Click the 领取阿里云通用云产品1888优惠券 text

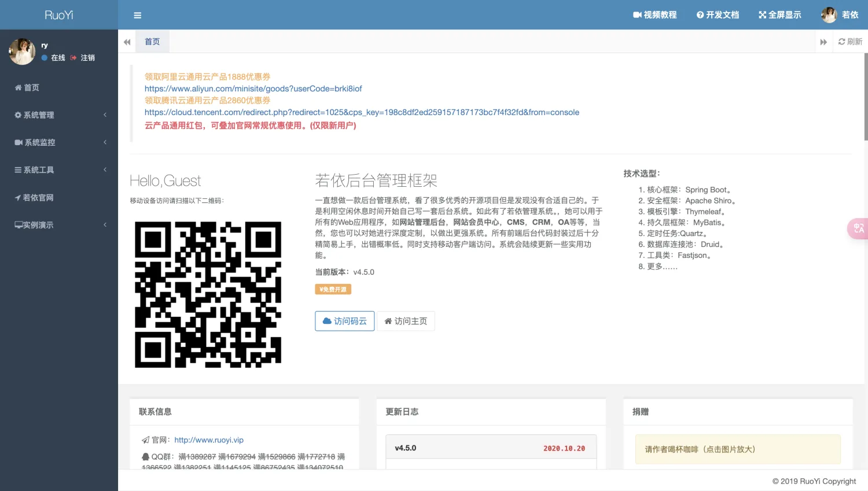207,77
